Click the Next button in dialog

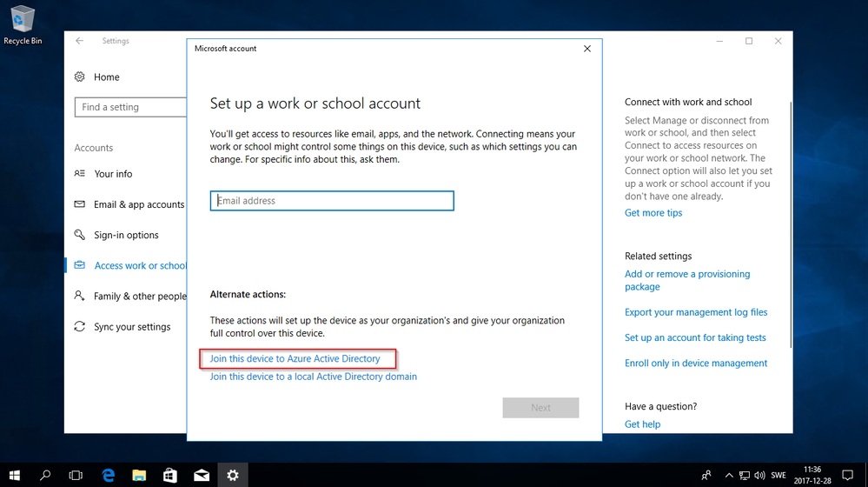540,408
